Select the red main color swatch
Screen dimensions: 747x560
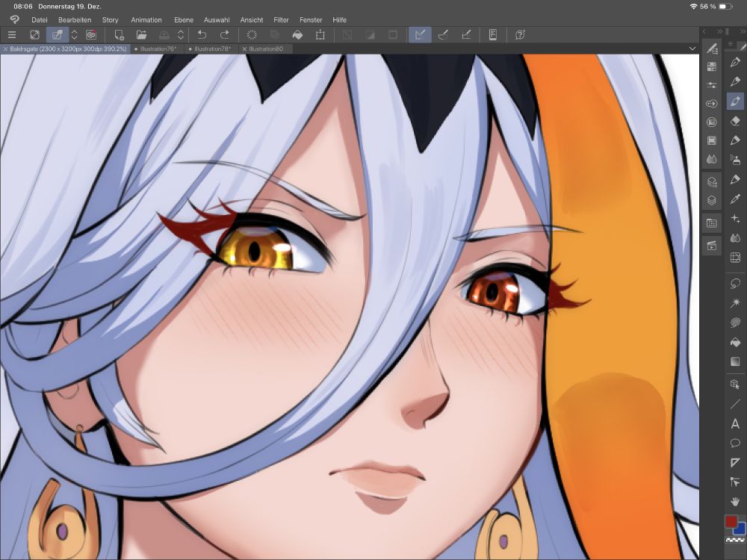(731, 521)
